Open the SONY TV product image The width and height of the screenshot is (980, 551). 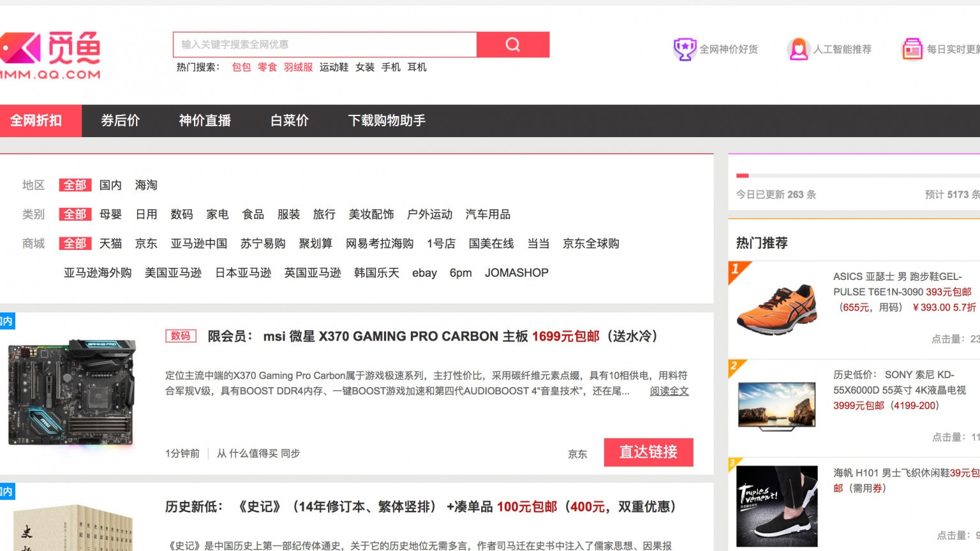[x=776, y=406]
